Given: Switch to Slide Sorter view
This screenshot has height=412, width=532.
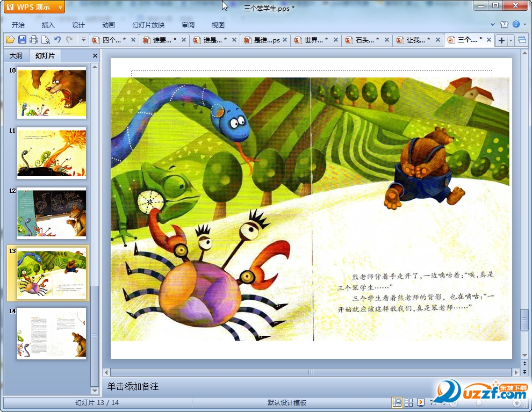Looking at the screenshot, I should (408, 402).
